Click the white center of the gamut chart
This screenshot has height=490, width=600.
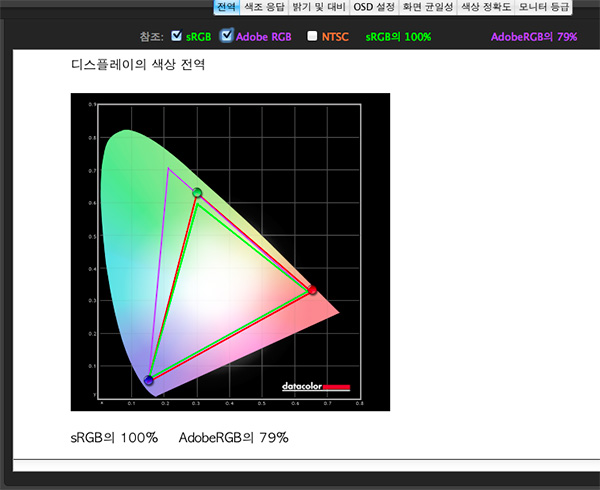[225, 290]
